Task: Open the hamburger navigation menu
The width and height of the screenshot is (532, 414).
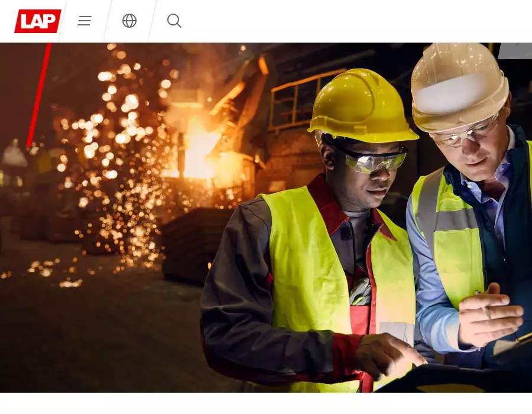Action: (x=85, y=21)
